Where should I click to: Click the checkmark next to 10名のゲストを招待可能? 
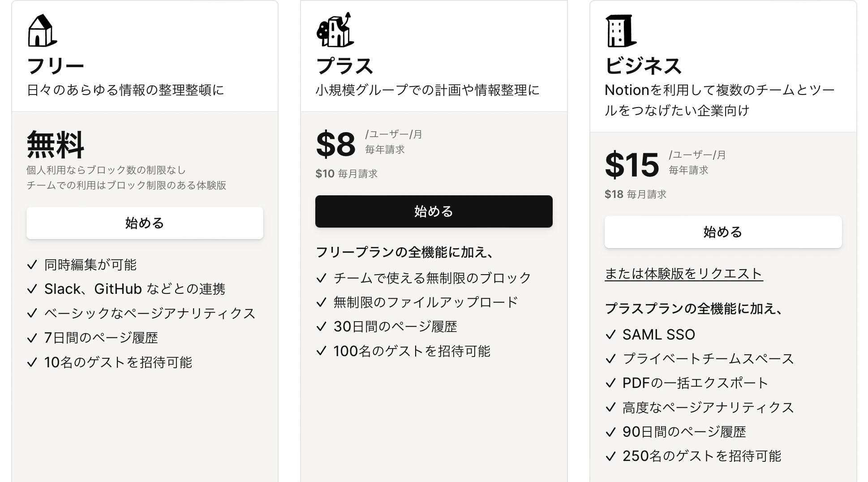[32, 362]
